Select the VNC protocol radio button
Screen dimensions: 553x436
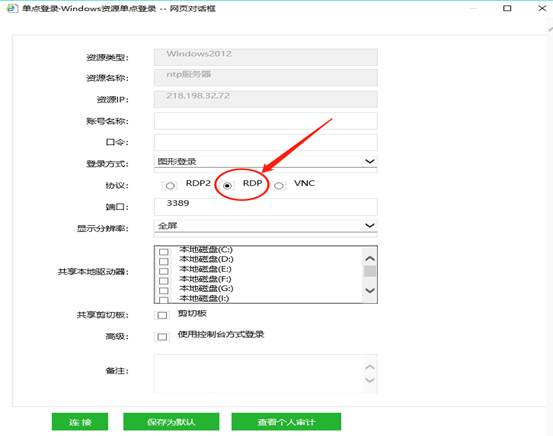coord(279,186)
